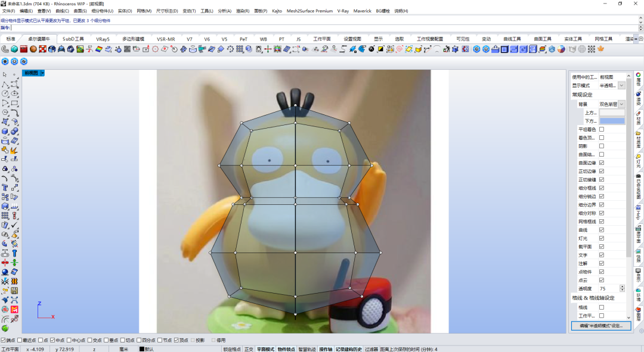Switch to the 曲线工具 toolbar tab
This screenshot has width=644, height=352.
(x=512, y=39)
